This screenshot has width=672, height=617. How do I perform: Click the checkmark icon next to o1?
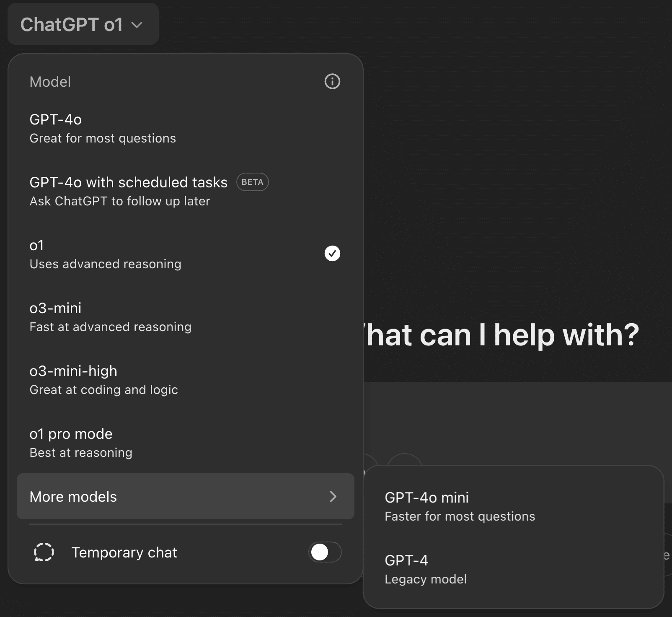click(x=332, y=253)
